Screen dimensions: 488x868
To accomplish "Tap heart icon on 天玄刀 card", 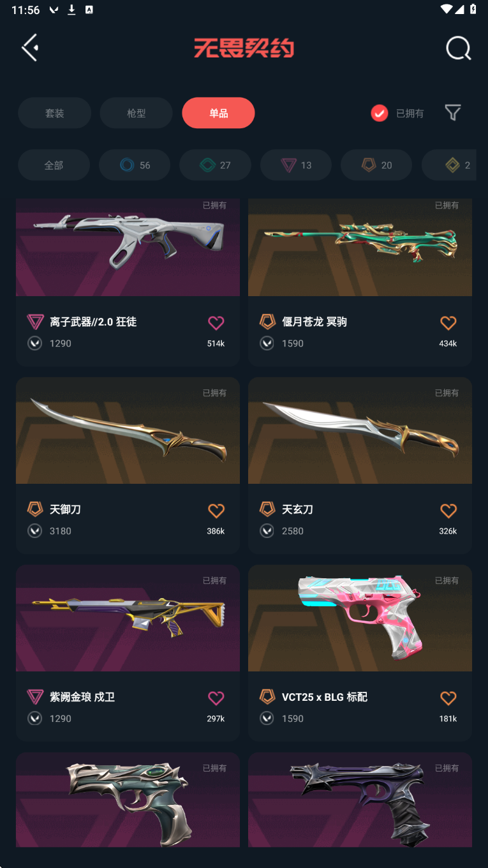I will coord(448,511).
